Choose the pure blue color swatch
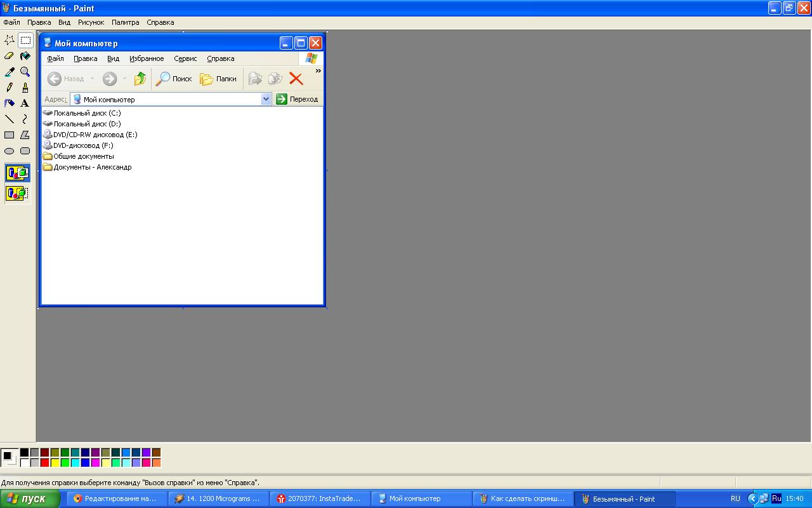812x508 pixels. pyautogui.click(x=85, y=463)
